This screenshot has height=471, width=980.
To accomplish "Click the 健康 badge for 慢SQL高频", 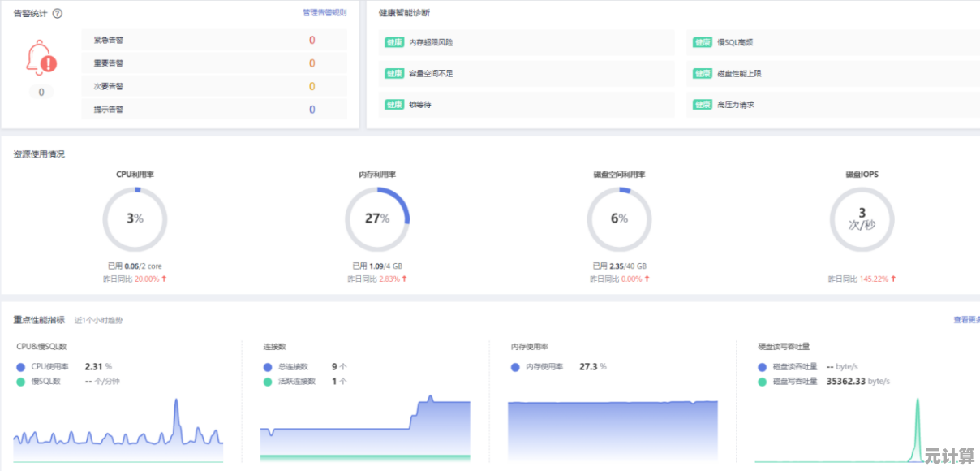I will 703,42.
